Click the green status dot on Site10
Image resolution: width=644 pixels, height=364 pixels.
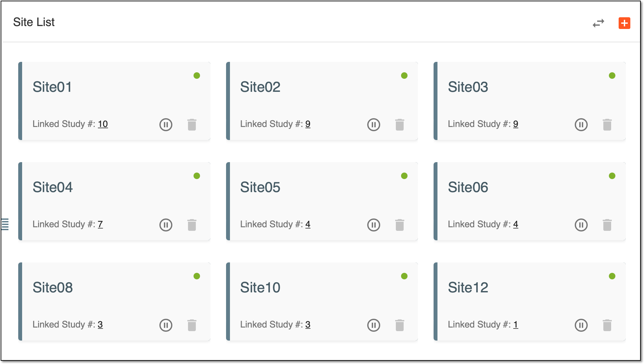[x=404, y=276]
